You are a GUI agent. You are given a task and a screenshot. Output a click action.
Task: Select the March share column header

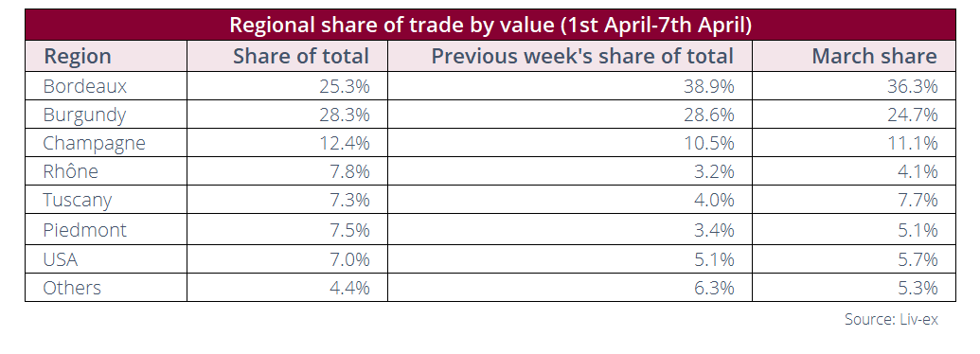(874, 56)
